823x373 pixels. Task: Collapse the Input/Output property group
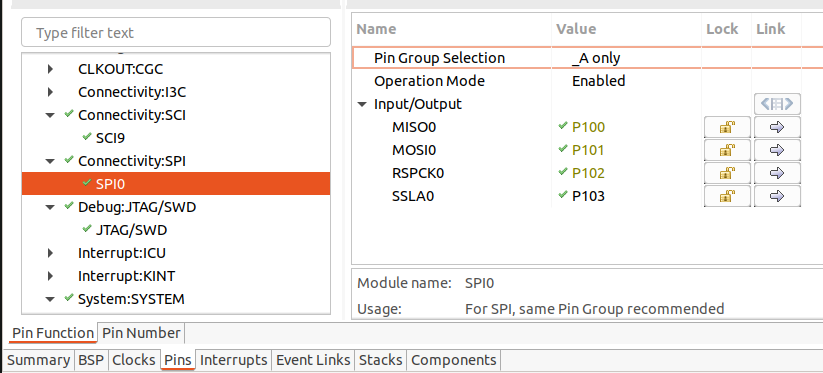tap(362, 104)
